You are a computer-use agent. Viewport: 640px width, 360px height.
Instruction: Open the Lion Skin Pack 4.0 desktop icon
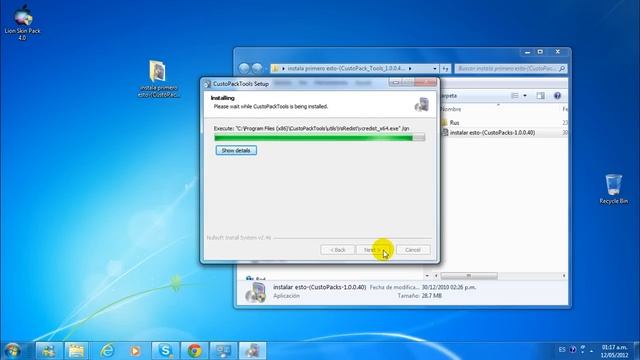(22, 22)
